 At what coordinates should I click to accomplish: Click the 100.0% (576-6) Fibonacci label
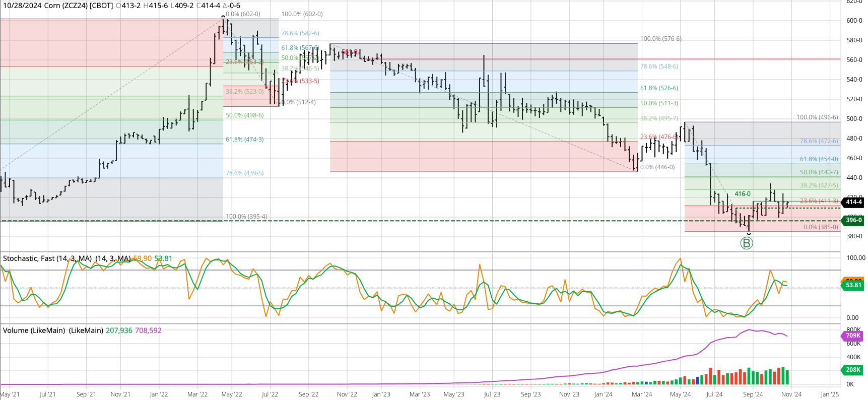point(660,39)
